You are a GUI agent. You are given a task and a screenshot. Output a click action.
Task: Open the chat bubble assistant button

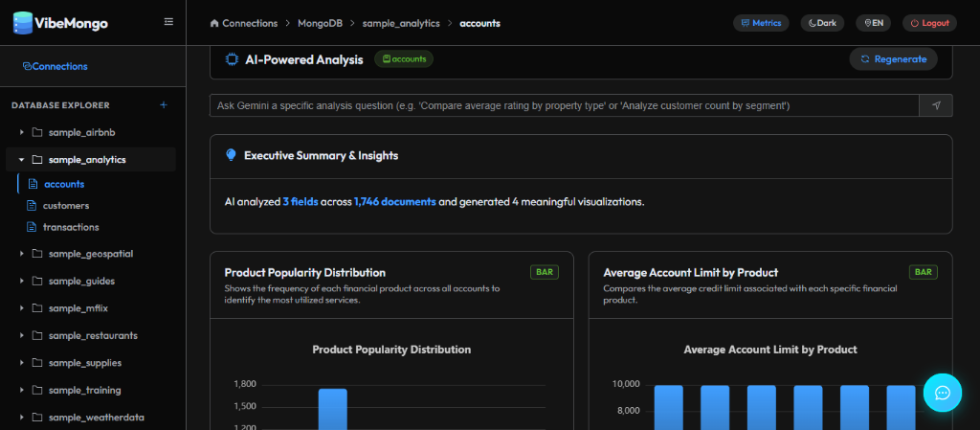tap(943, 393)
